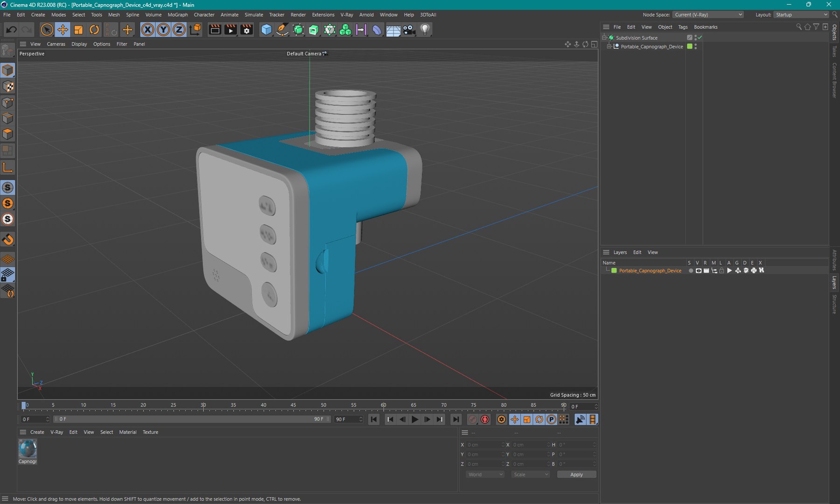
Task: Open material manager Create menu
Action: click(x=37, y=432)
